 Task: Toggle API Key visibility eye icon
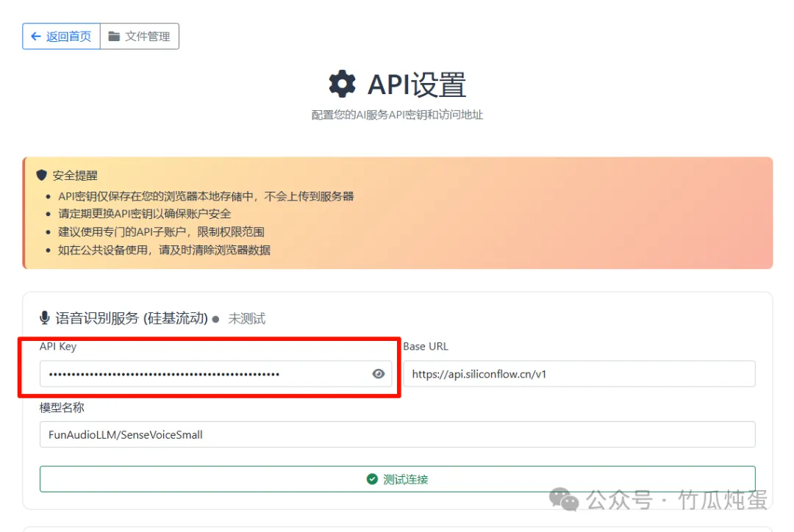pyautogui.click(x=379, y=374)
